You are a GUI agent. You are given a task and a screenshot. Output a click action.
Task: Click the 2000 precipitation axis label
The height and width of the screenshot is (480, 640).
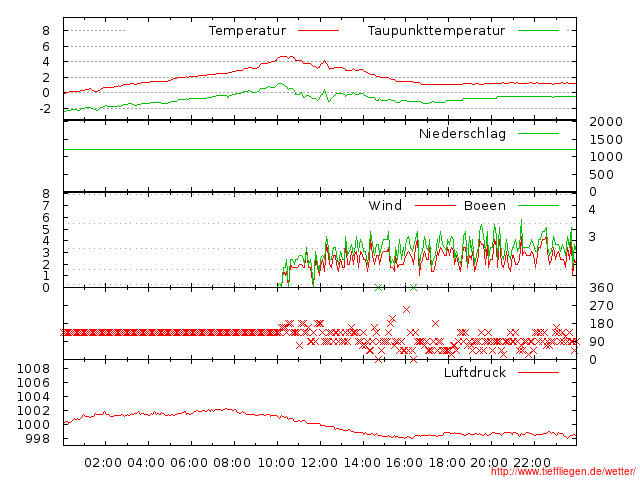pos(606,122)
